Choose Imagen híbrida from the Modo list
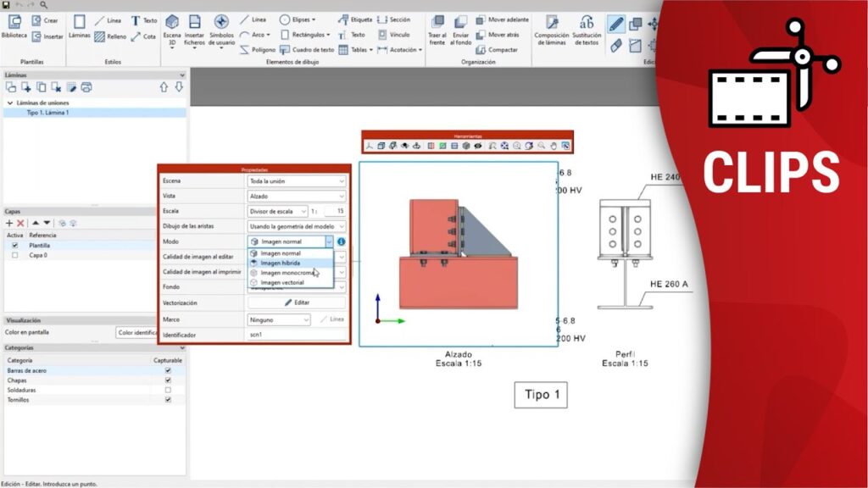This screenshot has width=868, height=488. coord(281,263)
